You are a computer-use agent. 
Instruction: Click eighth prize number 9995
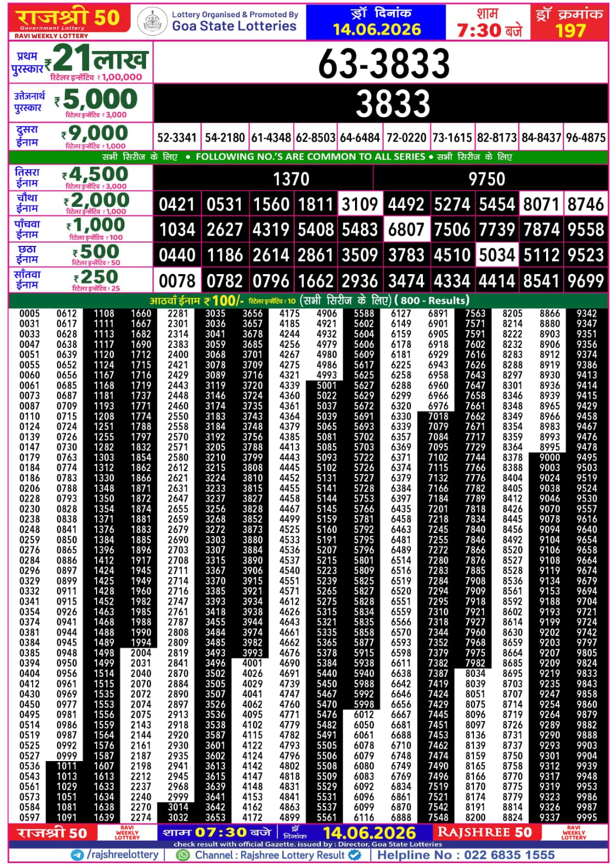tap(586, 818)
